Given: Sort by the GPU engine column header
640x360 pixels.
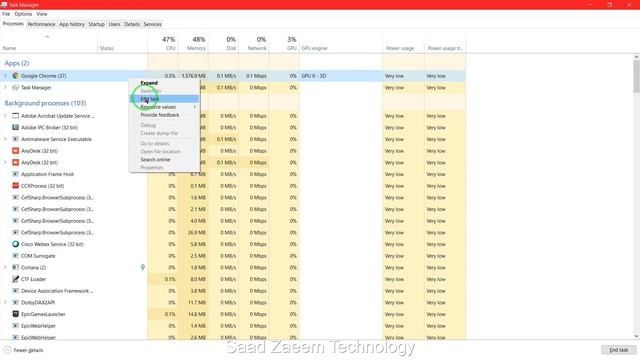Looking at the screenshot, I should click(x=341, y=43).
